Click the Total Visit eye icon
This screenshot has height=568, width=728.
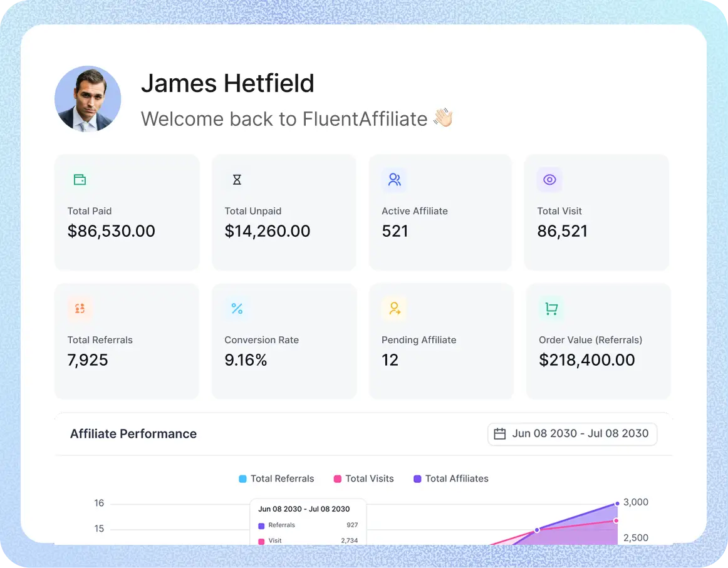[x=549, y=179]
